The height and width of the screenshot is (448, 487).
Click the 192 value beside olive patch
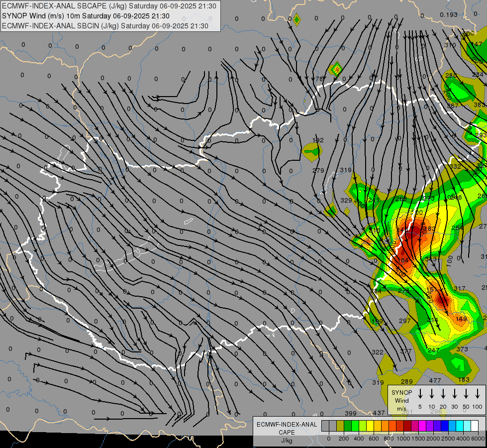318,140
